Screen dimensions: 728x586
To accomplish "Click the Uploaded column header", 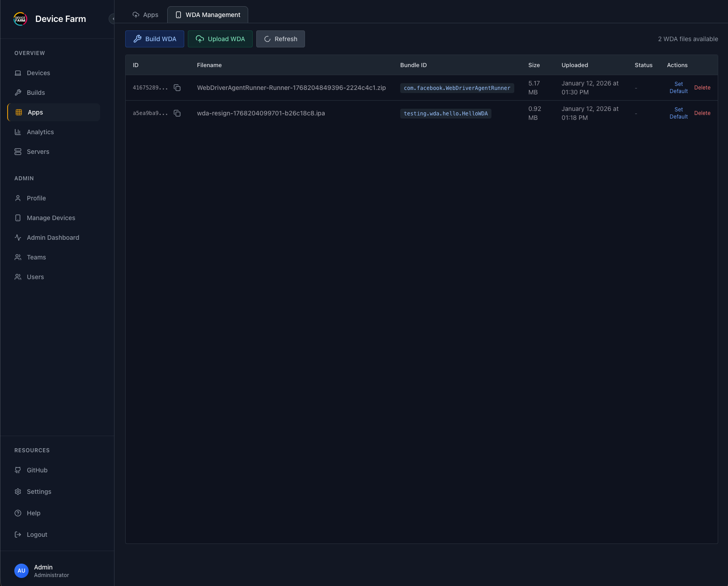I will 575,65.
